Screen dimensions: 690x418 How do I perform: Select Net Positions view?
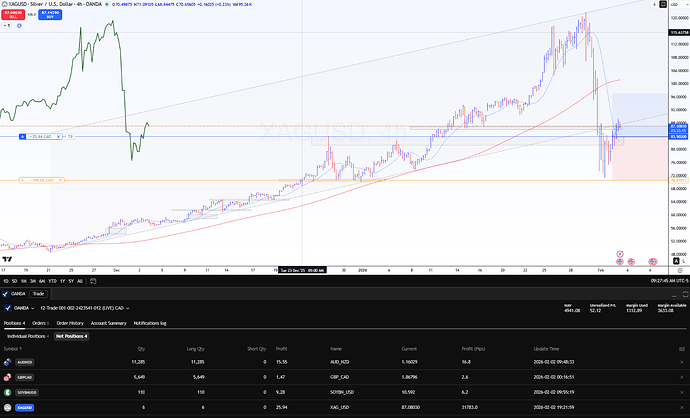[x=72, y=336]
